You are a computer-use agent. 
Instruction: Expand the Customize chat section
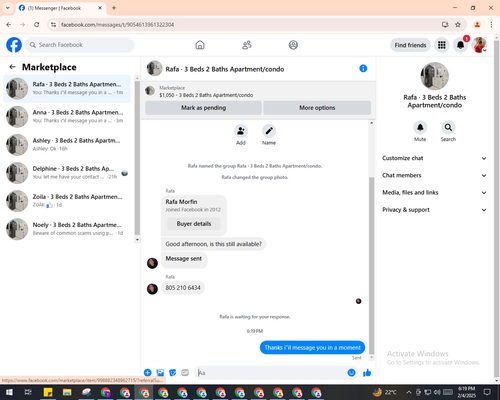pyautogui.click(x=434, y=158)
